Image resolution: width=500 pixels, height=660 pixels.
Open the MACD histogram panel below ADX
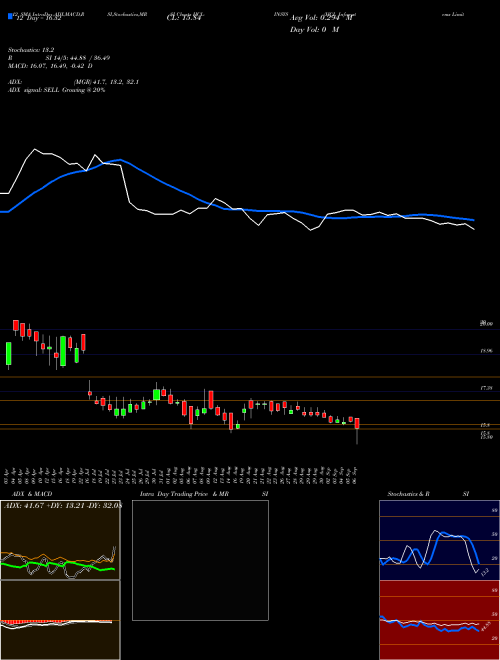point(60,620)
